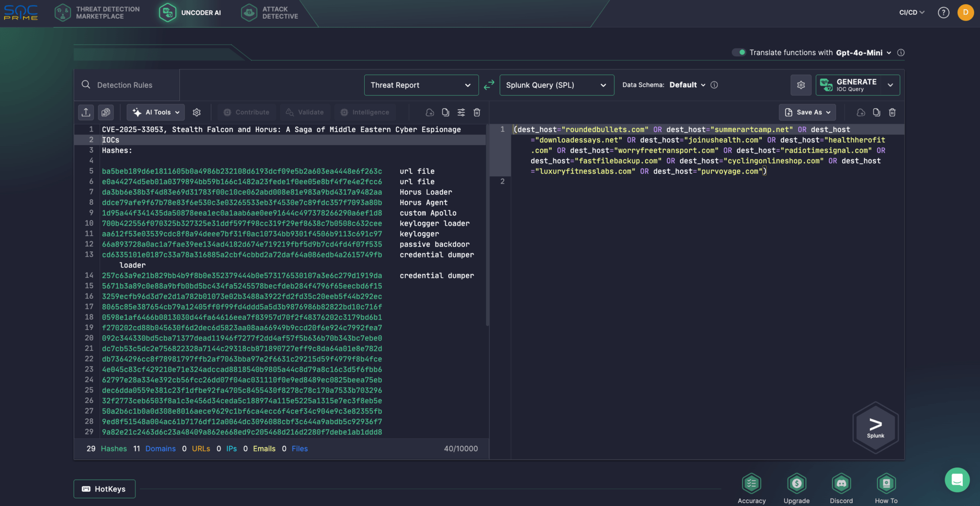The image size is (980, 506).
Task: Select the filter sliders icon near the delete icon
Action: point(461,112)
